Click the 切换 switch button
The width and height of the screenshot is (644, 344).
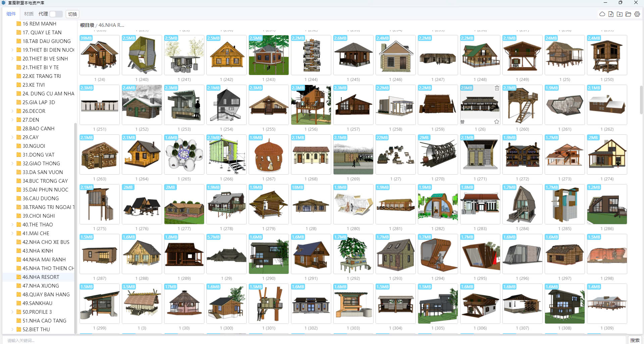point(72,14)
